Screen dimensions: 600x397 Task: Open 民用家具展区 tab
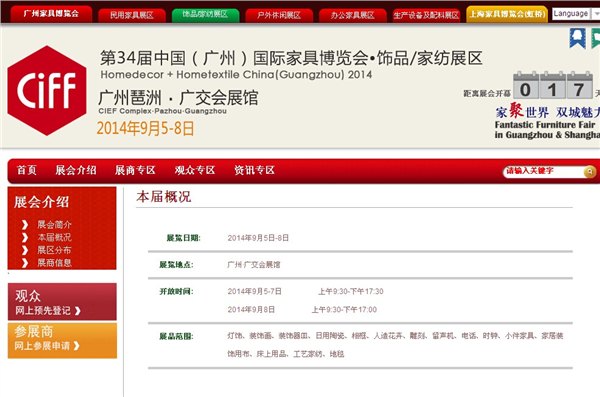coord(132,15)
